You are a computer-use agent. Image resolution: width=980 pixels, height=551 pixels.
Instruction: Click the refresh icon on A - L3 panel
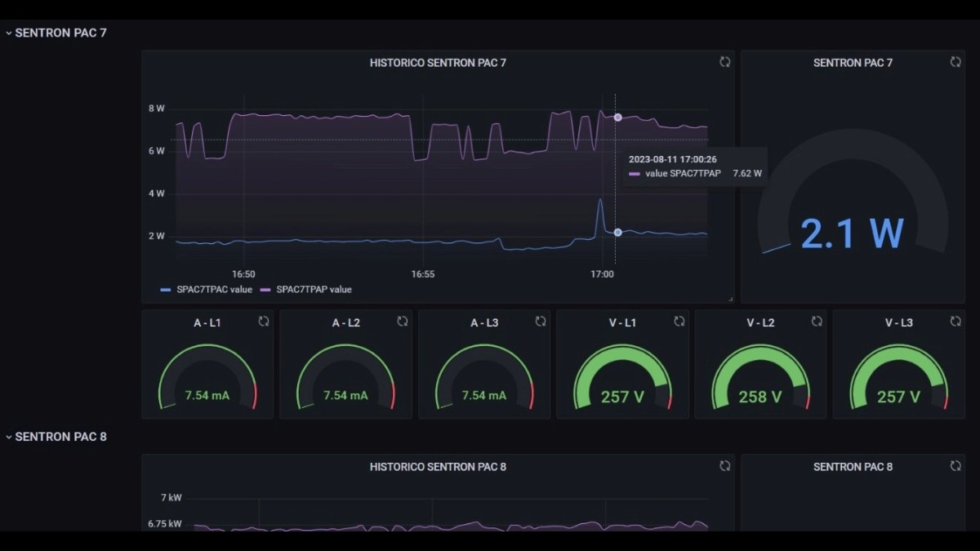point(541,322)
